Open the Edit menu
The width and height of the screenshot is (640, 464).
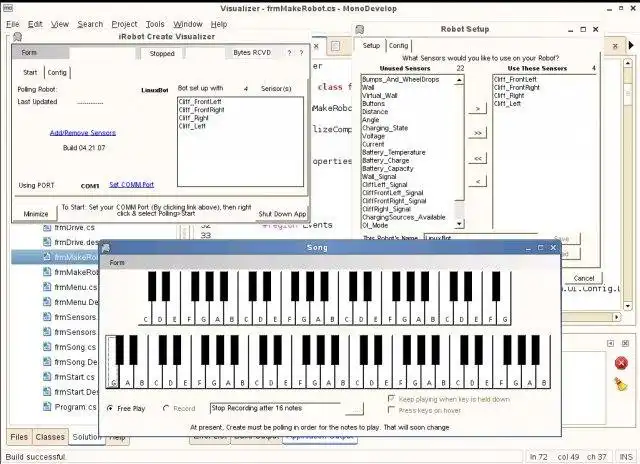click(35, 24)
